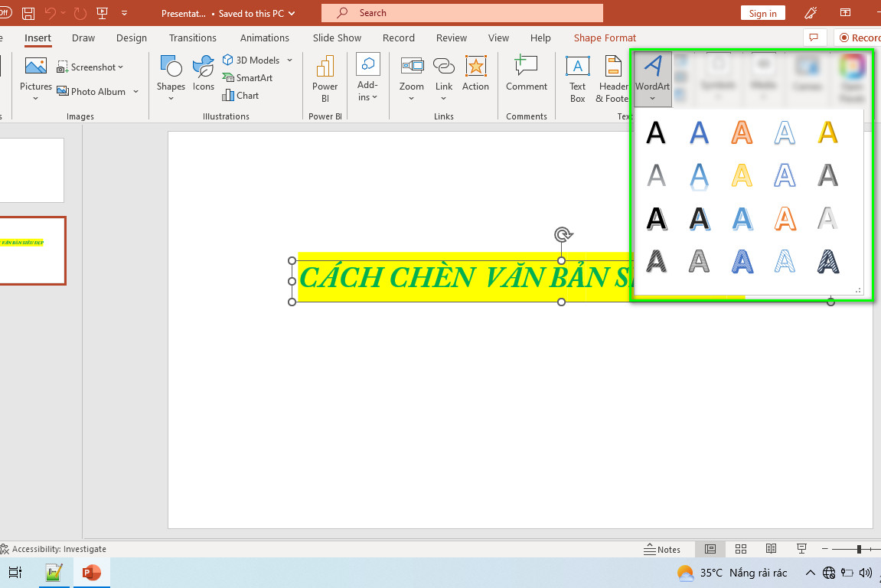The image size is (881, 588).
Task: Click the Save icon in title bar
Action: click(28, 13)
